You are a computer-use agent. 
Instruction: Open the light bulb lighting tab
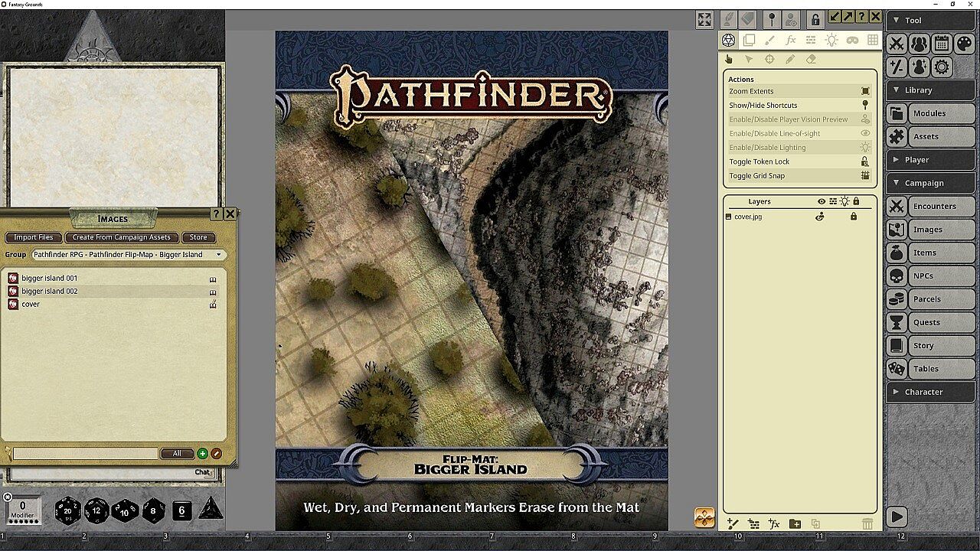pyautogui.click(x=831, y=41)
